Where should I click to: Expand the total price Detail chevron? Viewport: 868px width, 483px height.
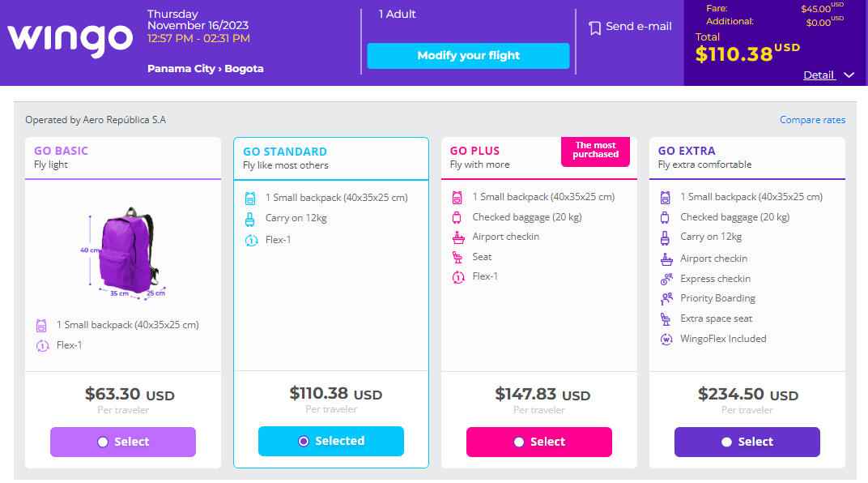click(x=849, y=75)
